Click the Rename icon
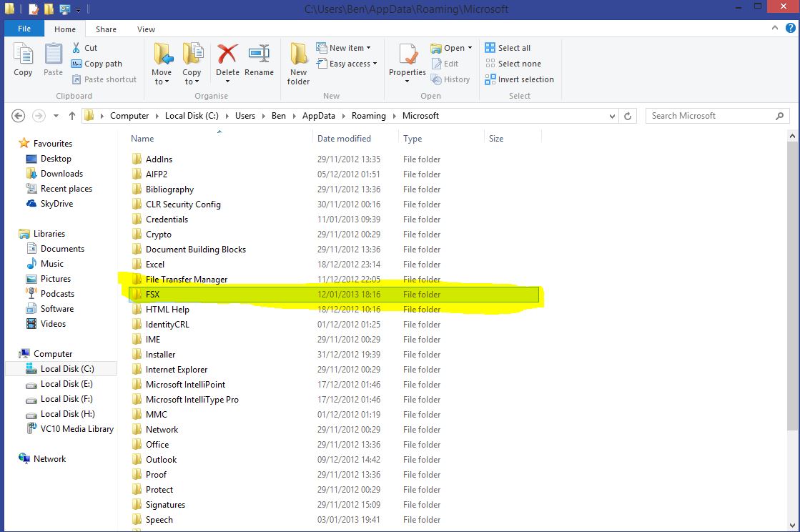This screenshot has height=532, width=800. point(260,54)
